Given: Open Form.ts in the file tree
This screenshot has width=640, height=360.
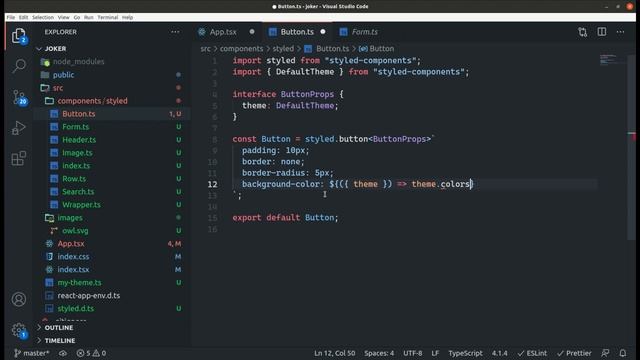Looking at the screenshot, I should point(112,127).
